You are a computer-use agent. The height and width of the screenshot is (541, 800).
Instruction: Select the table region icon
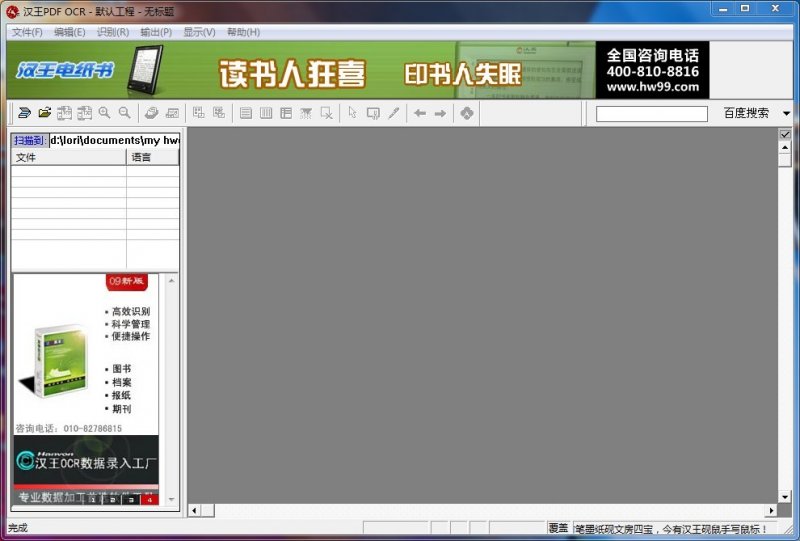tap(286, 113)
